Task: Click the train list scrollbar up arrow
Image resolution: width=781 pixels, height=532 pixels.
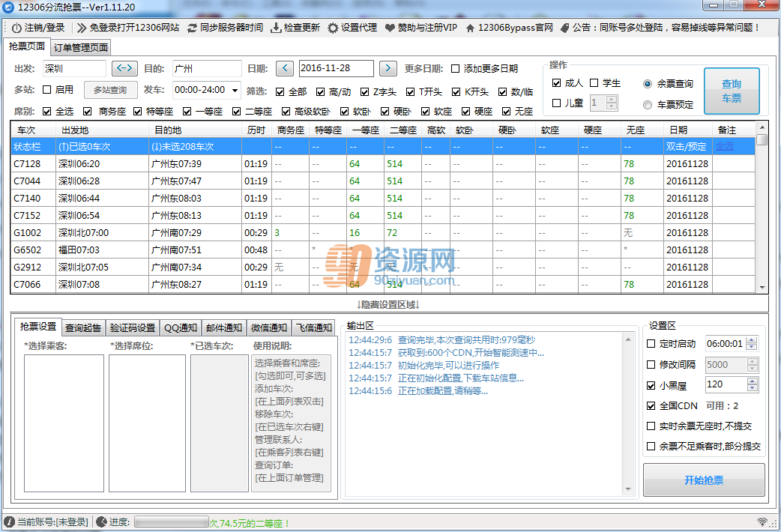Action: coord(762,127)
